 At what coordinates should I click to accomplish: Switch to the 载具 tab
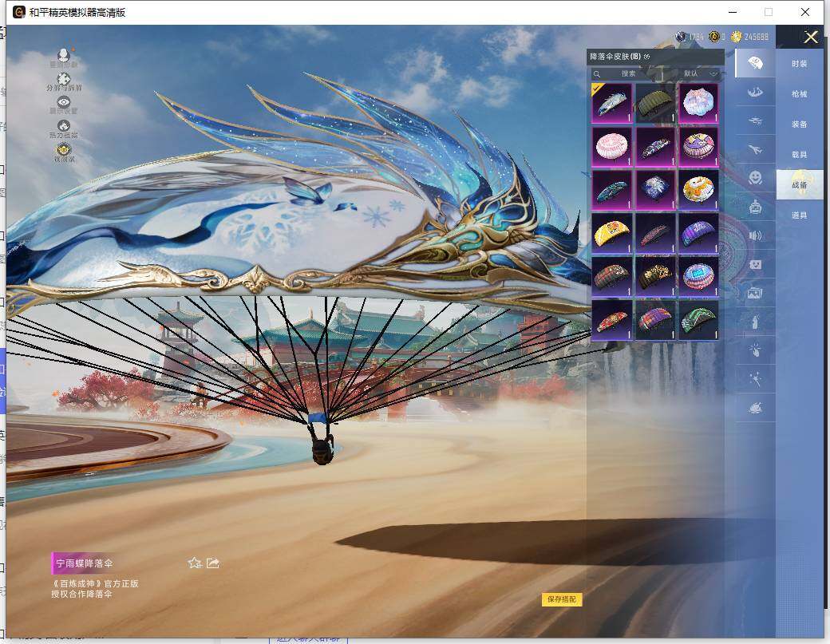click(799, 155)
